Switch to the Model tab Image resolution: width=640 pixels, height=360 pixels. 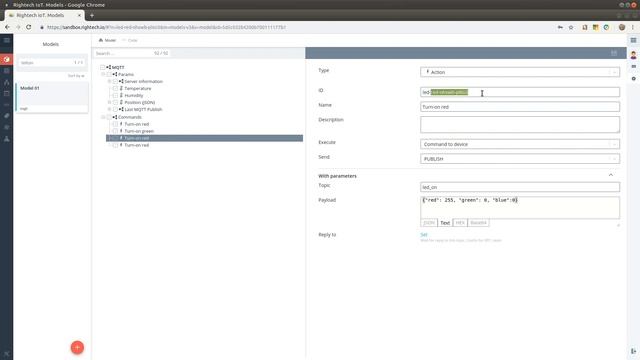[x=107, y=40]
